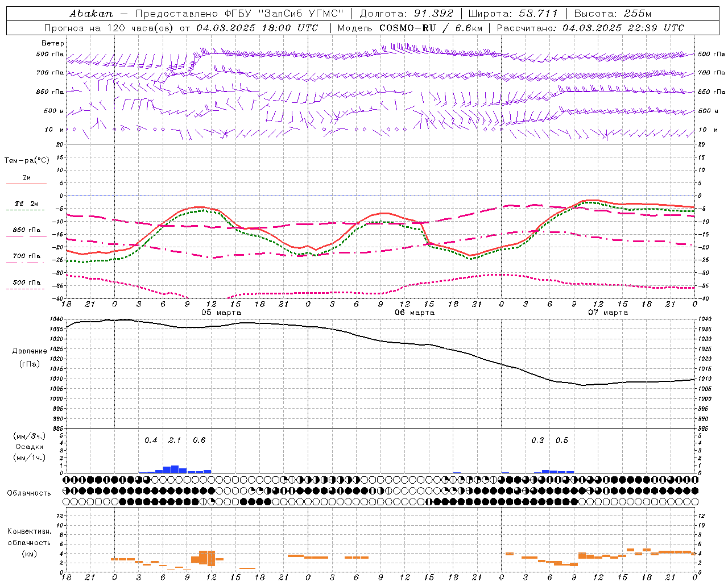Click the 'Конвективн.' convective cloud label

click(x=30, y=531)
